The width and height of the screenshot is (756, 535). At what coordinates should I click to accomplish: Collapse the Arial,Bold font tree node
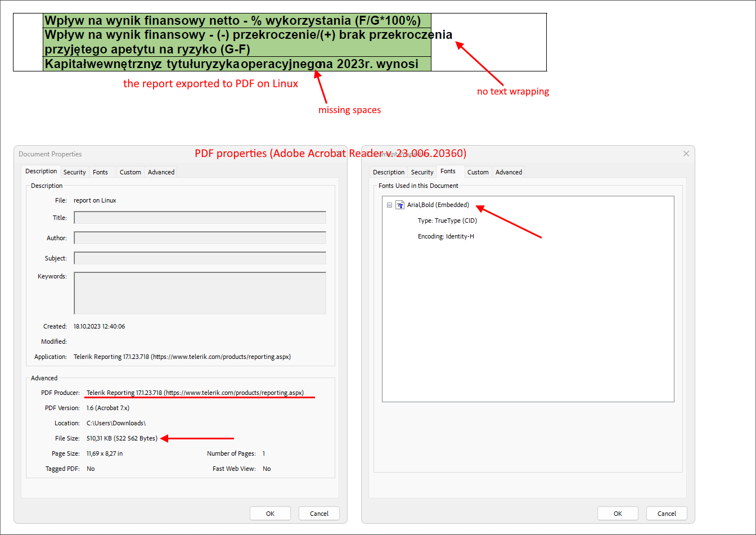[389, 205]
